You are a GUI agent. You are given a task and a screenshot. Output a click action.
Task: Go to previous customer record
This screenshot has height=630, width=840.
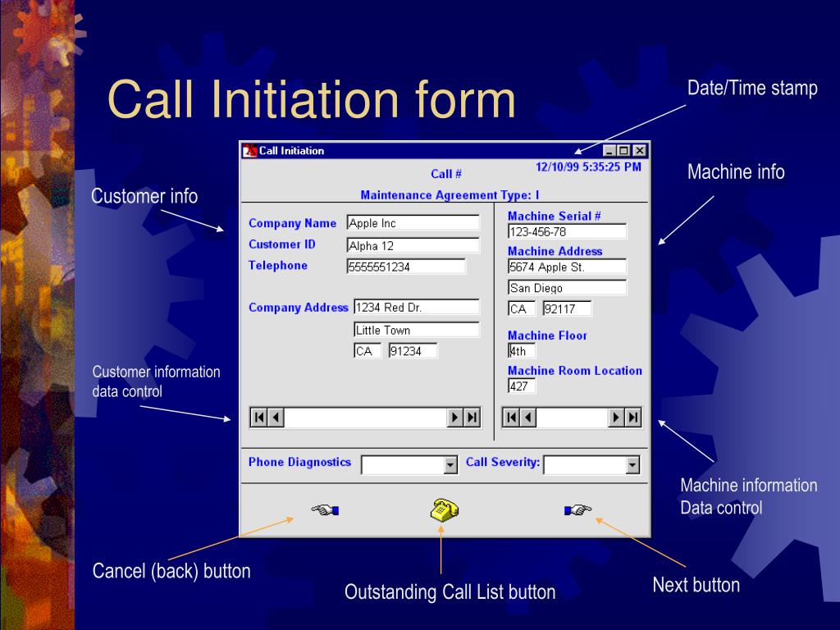(x=276, y=418)
